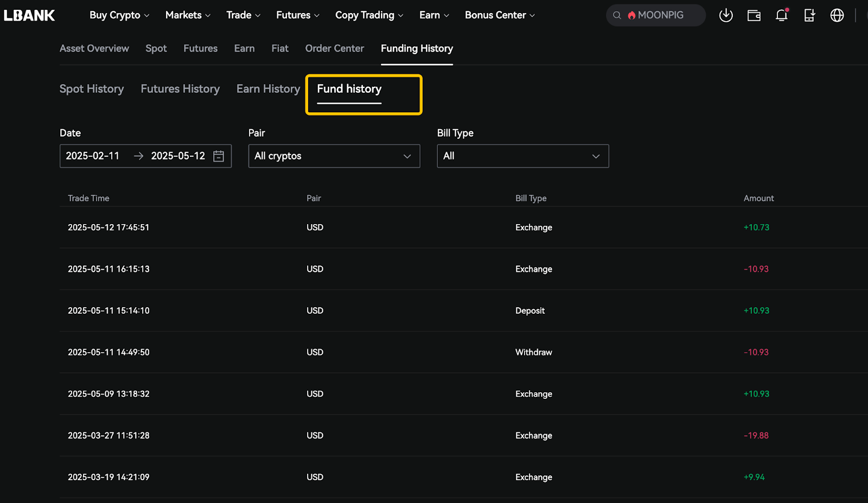868x503 pixels.
Task: Select the 2025-05-11 14:49:50 row time
Action: pos(108,352)
